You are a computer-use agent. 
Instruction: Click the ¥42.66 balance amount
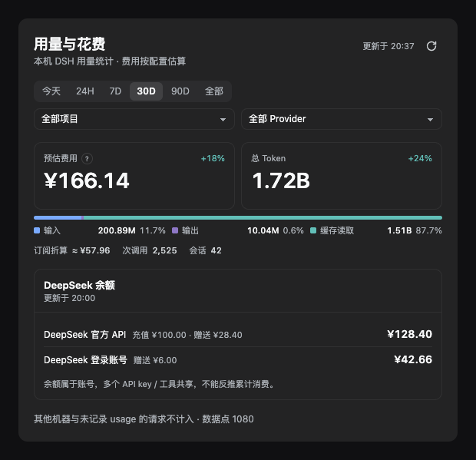click(x=413, y=359)
